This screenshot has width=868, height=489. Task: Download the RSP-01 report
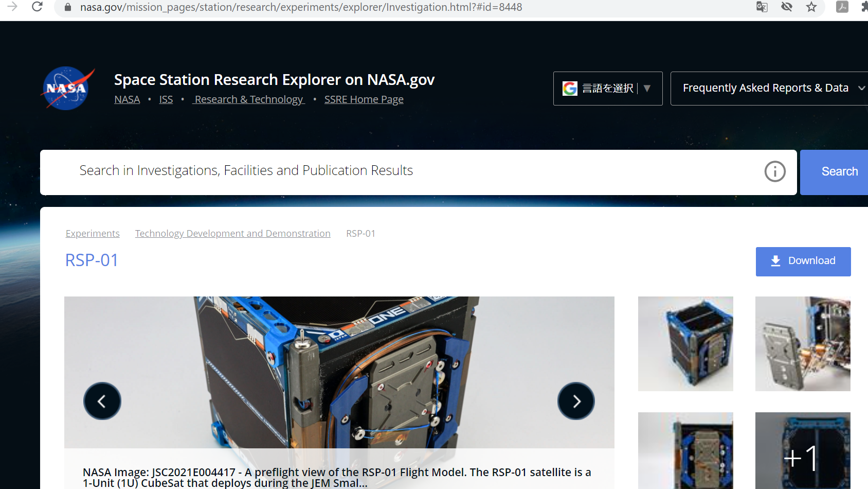803,261
